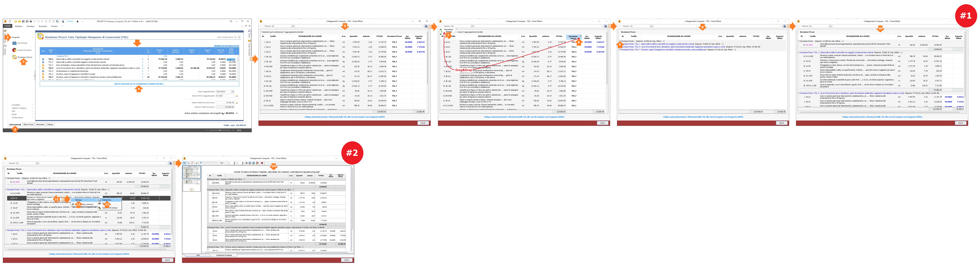The image size is (980, 265).
Task: Click the Cut scissors icon in PriMus toolbar
Action: click(46, 21)
